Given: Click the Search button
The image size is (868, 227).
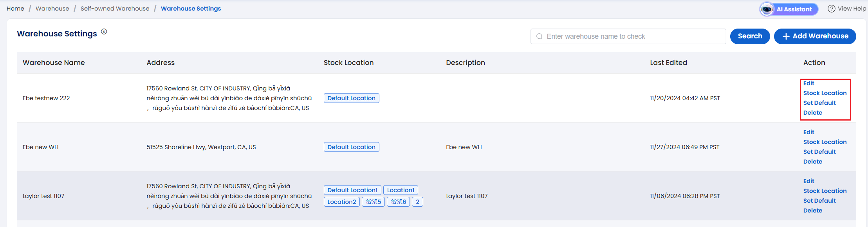Looking at the screenshot, I should [750, 36].
